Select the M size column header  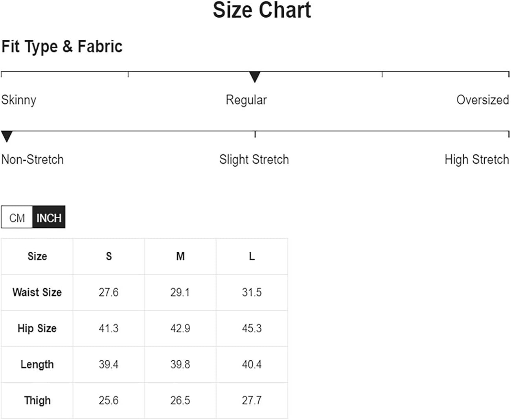point(180,256)
